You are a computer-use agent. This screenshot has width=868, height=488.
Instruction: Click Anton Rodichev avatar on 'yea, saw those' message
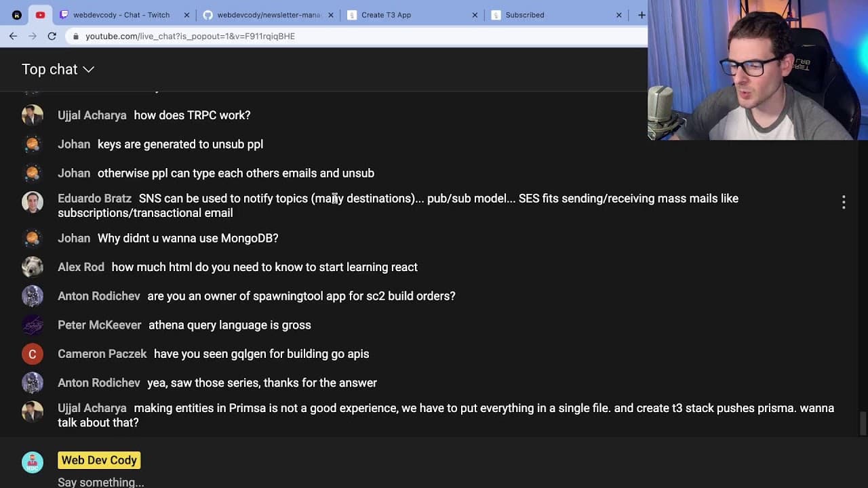[x=33, y=383]
